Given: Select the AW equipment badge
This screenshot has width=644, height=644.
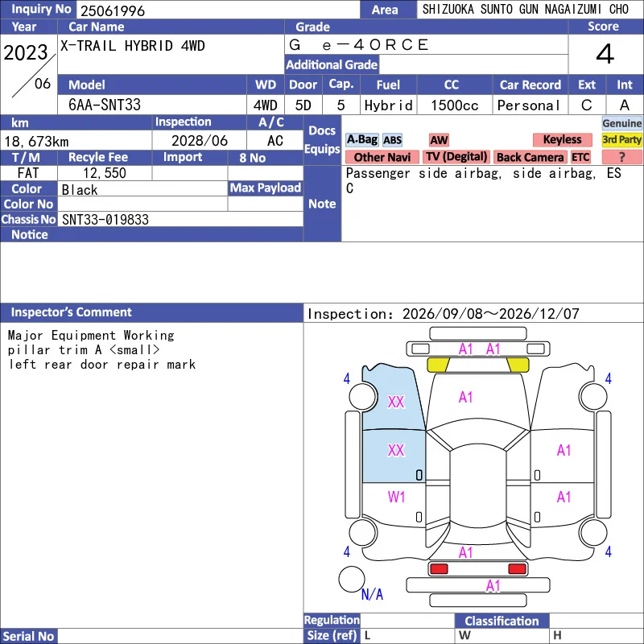Looking at the screenshot, I should (439, 140).
